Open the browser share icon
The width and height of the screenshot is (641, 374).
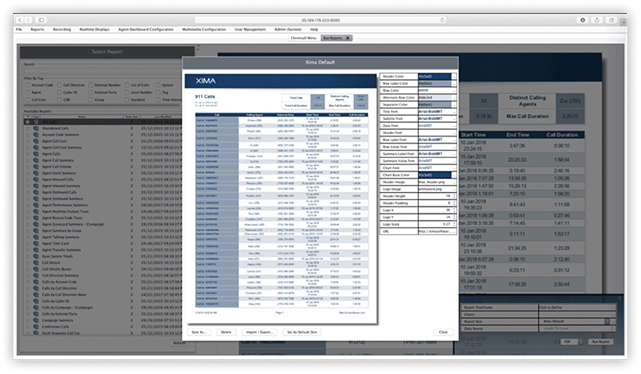[597, 20]
